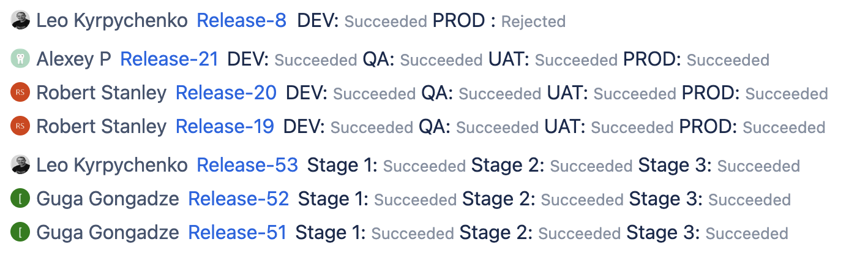Viewport: 868px width, 255px height.
Task: Click Stage 3 Succeeded status of Release-53
Action: [x=758, y=166]
